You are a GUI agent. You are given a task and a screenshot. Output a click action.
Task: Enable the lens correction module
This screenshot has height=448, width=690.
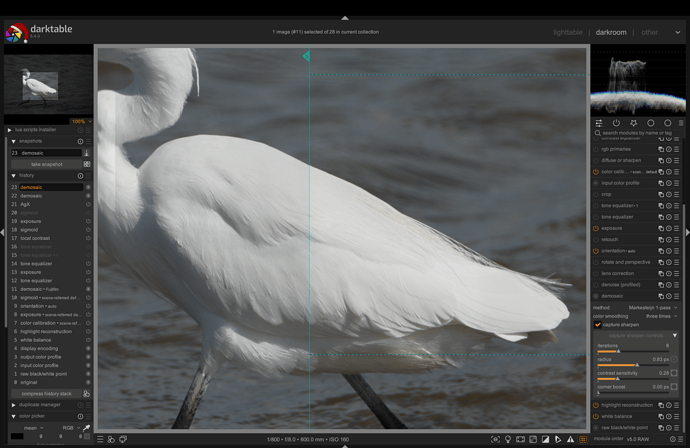pos(596,274)
